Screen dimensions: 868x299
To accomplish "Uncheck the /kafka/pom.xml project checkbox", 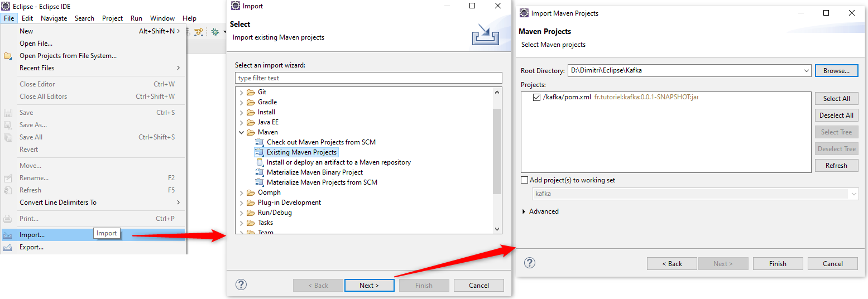I will pos(537,98).
